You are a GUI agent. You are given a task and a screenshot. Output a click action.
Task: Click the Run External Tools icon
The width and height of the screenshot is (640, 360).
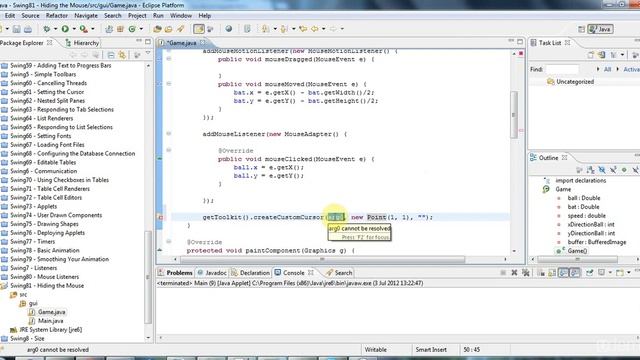(84, 29)
